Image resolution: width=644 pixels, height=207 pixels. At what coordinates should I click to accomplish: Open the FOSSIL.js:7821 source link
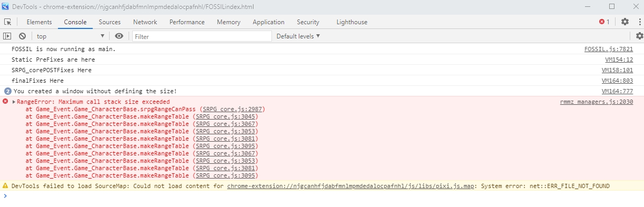tap(609, 49)
